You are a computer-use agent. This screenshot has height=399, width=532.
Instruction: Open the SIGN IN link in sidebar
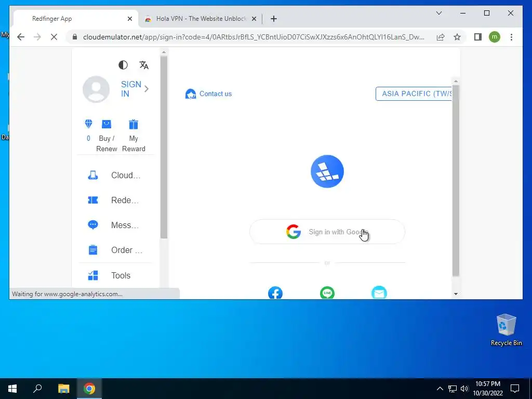pyautogui.click(x=131, y=89)
